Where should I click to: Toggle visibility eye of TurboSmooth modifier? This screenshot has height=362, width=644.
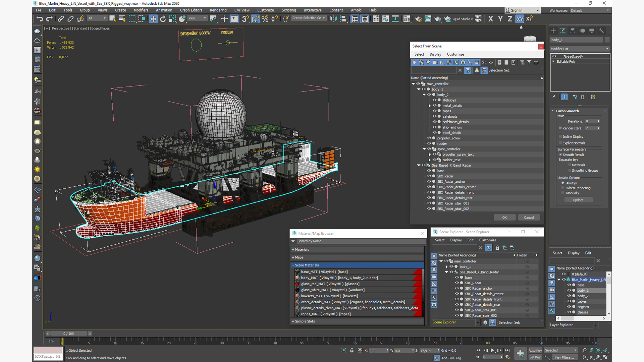554,56
